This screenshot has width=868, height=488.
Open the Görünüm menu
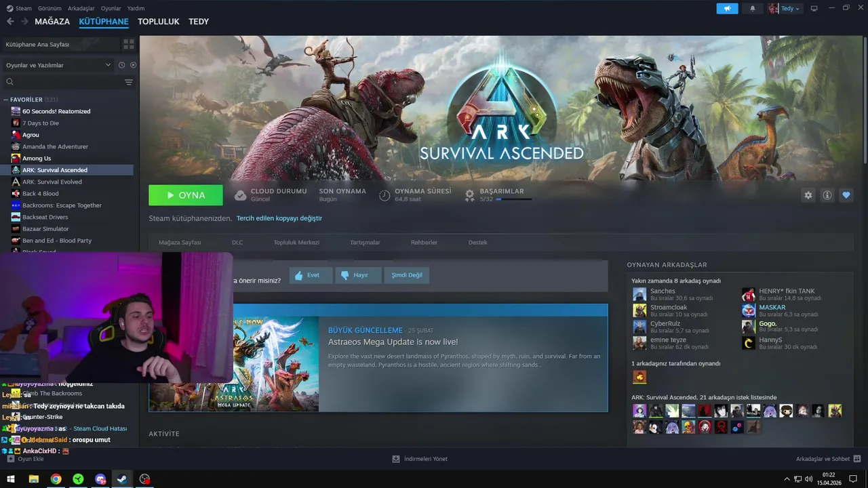50,8
